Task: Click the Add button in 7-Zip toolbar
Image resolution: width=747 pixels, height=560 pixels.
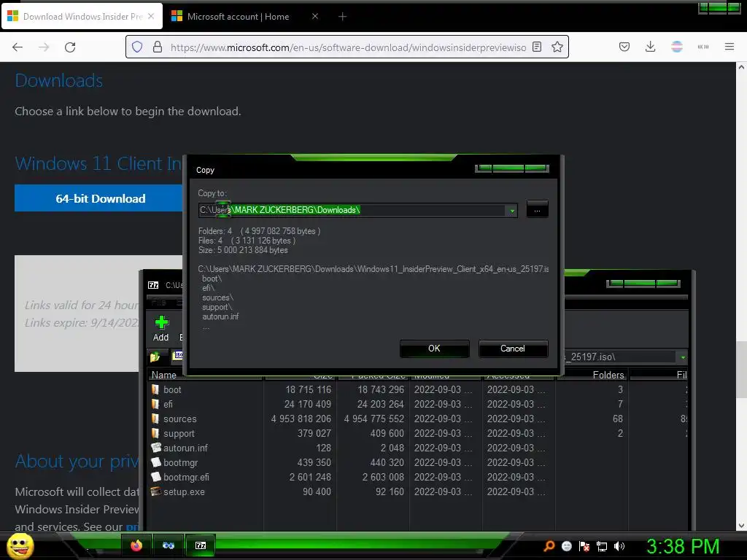Action: coord(161,329)
